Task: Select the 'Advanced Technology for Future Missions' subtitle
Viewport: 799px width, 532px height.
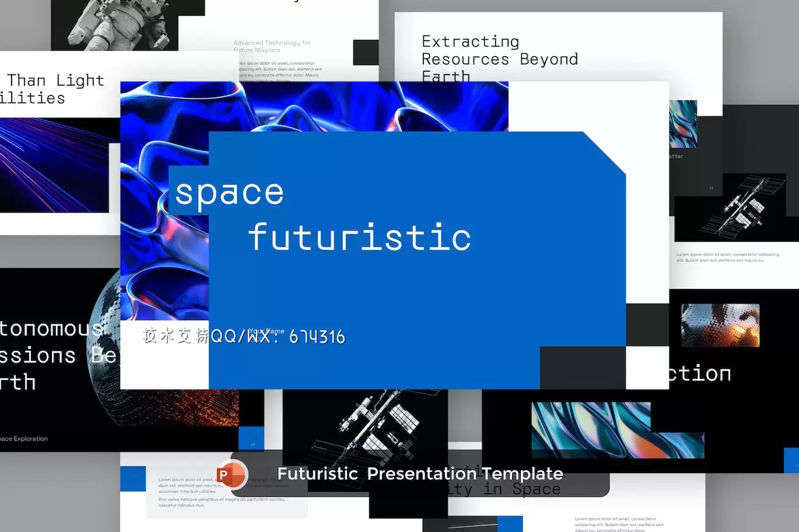Action: [x=272, y=46]
